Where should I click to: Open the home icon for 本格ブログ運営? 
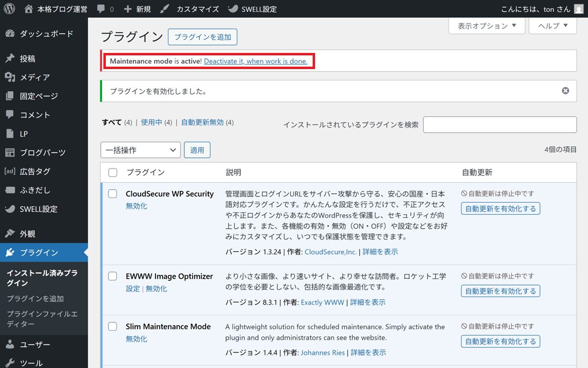29,9
